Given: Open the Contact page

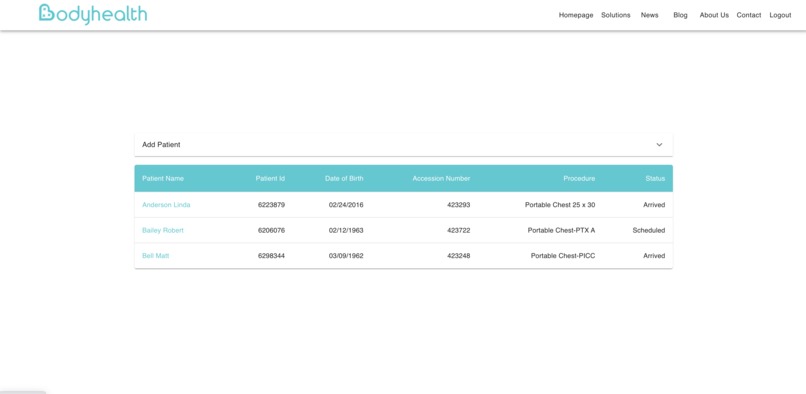Looking at the screenshot, I should [748, 15].
